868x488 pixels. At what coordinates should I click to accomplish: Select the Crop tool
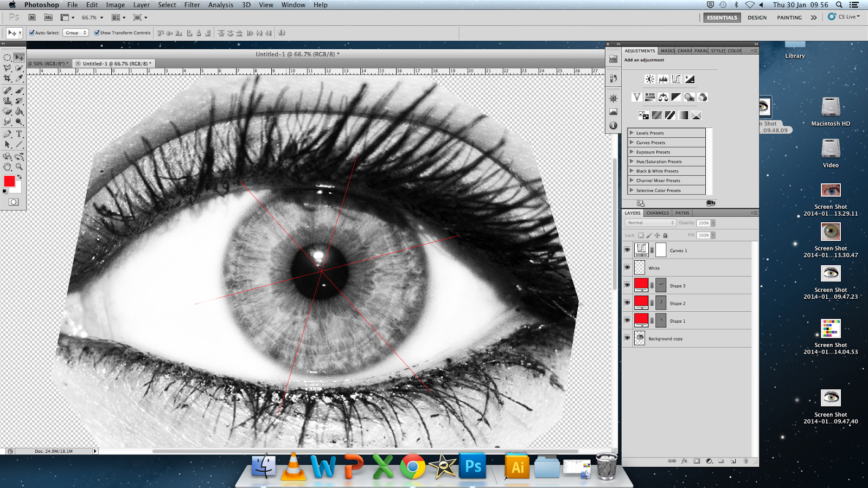click(7, 78)
